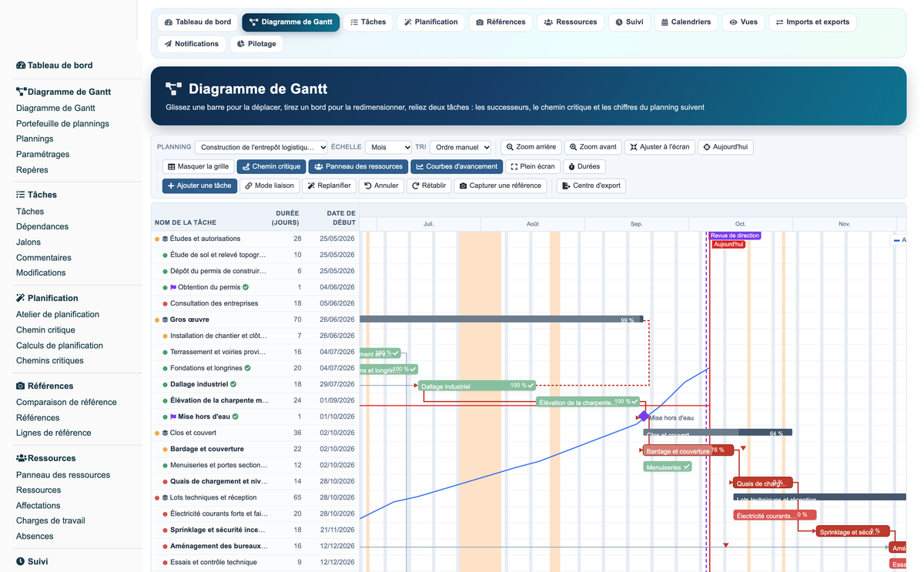Click the Revue de direction marker
This screenshot has width=924, height=572.
(x=735, y=236)
